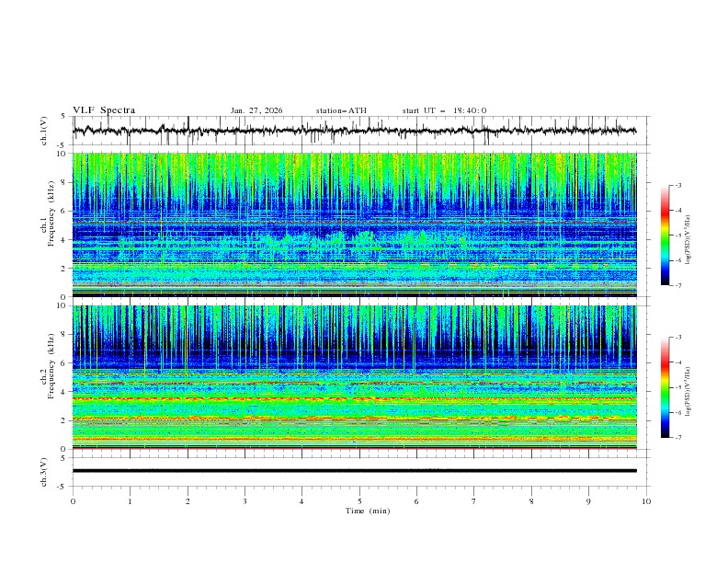Click the "6" tick on the time axis
This screenshot has height=563, width=728.
[x=416, y=501]
